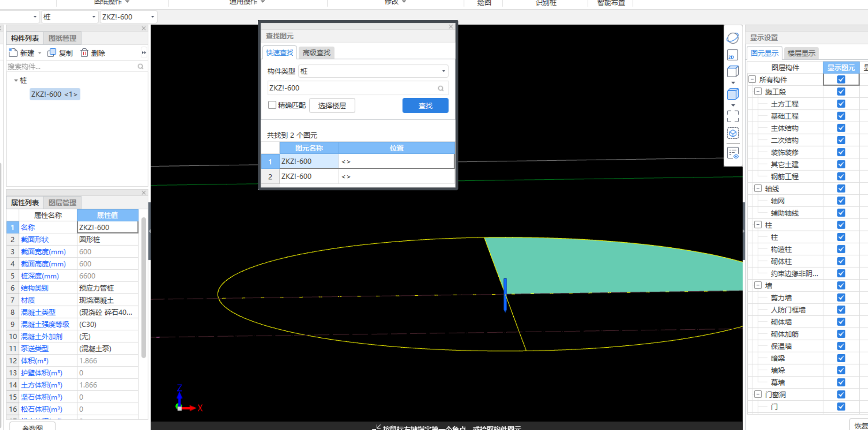Click 结构类别 value 预应力管桩
Screen dimensions: 868x430
[108, 288]
